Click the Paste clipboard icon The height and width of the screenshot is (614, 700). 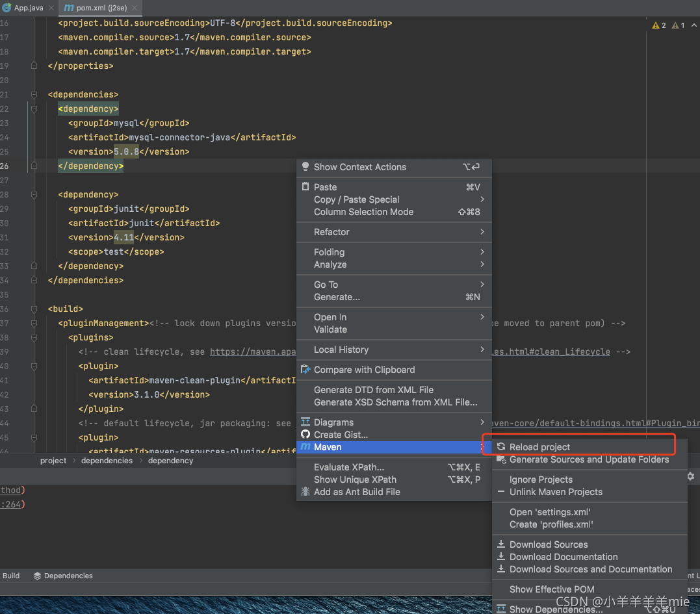coord(305,186)
